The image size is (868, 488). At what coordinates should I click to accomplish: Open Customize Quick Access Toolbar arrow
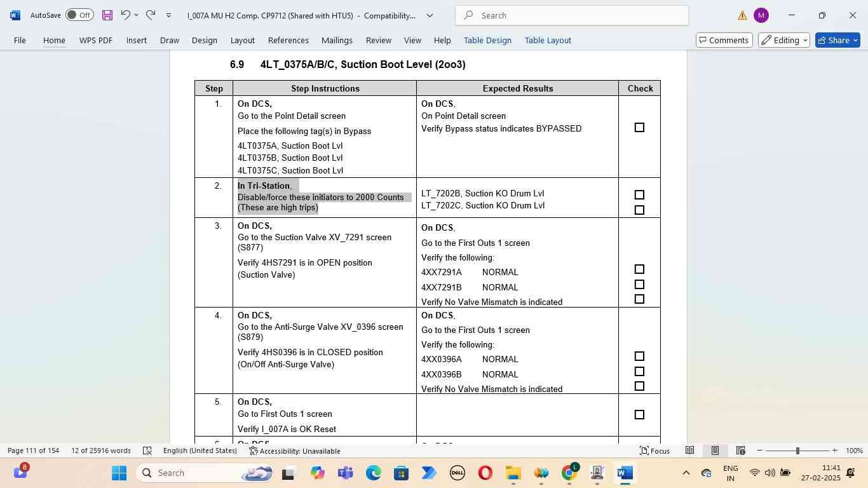pyautogui.click(x=168, y=15)
